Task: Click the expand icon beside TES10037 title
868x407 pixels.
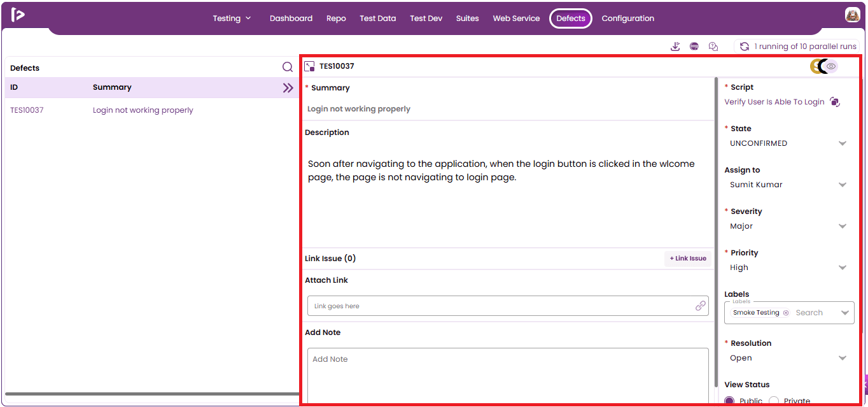Action: tap(310, 66)
